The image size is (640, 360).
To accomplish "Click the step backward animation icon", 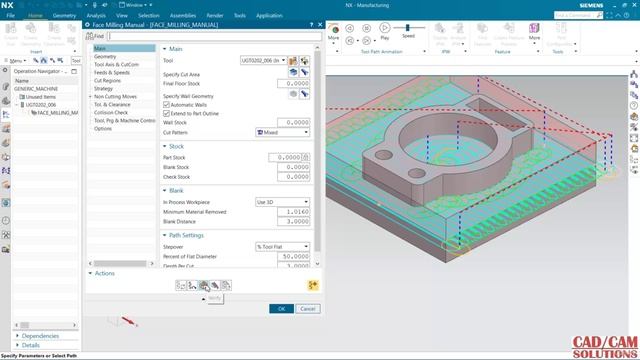I will pyautogui.click(x=350, y=40).
